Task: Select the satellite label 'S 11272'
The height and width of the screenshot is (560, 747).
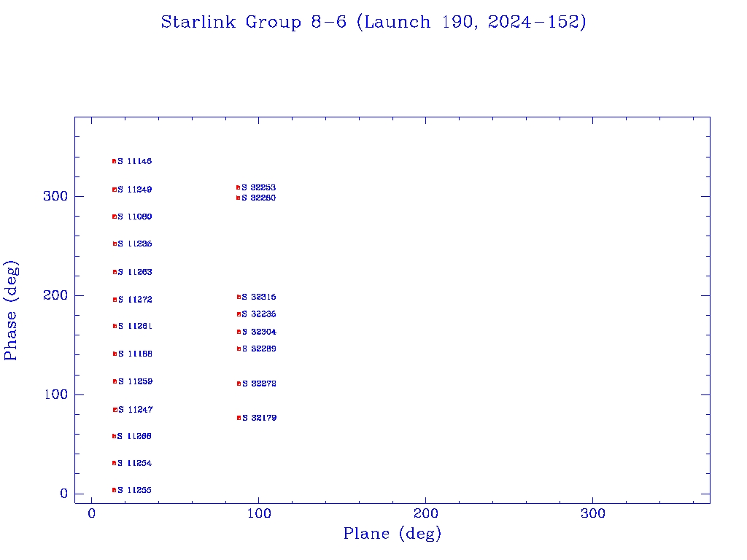Action: click(x=135, y=300)
